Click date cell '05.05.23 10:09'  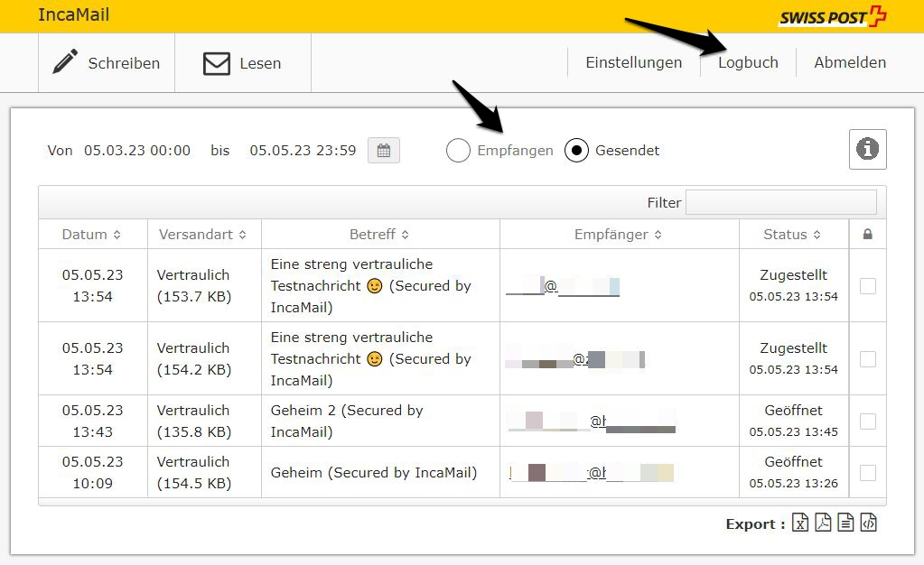pyautogui.click(x=92, y=473)
